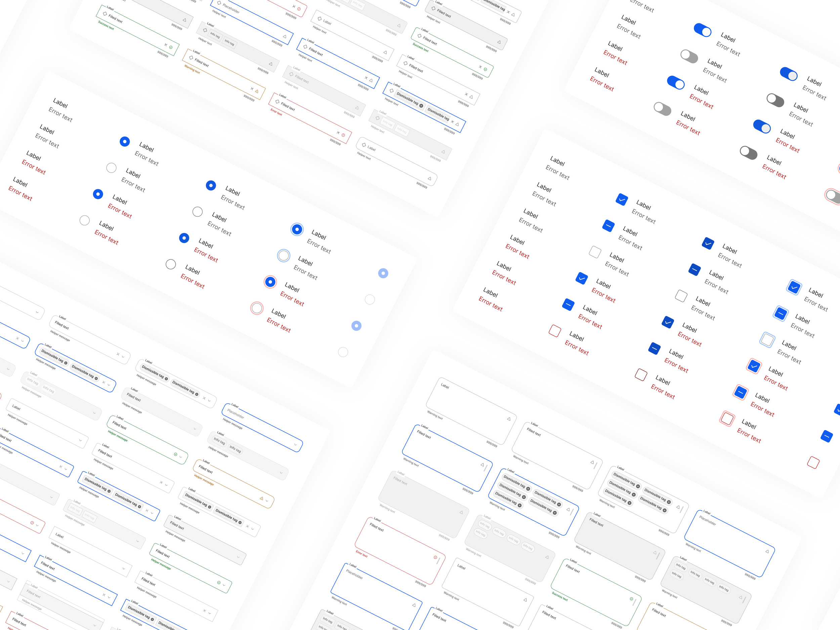Click warning triangle in orange Helper message dropdown

tap(261, 498)
